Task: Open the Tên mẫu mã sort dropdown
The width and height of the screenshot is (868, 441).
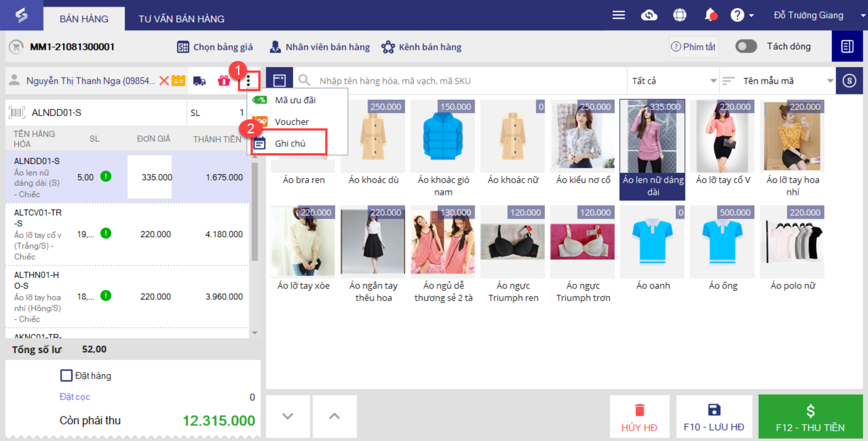Action: (778, 81)
